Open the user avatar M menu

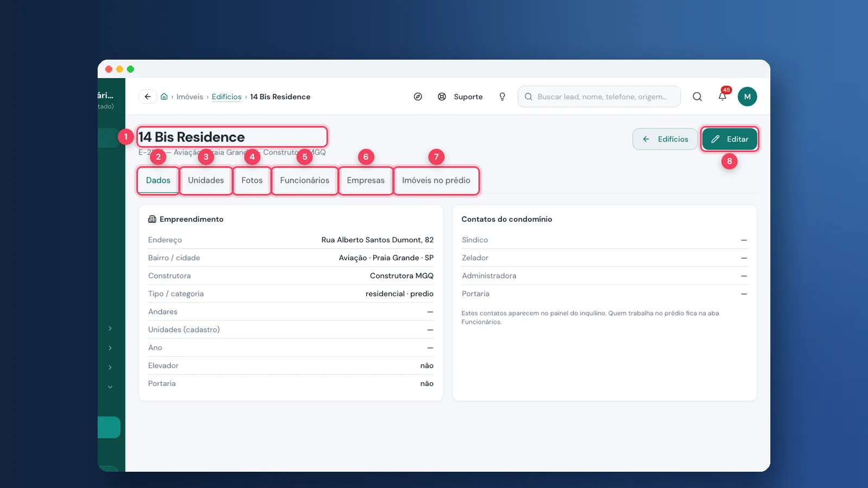(747, 97)
